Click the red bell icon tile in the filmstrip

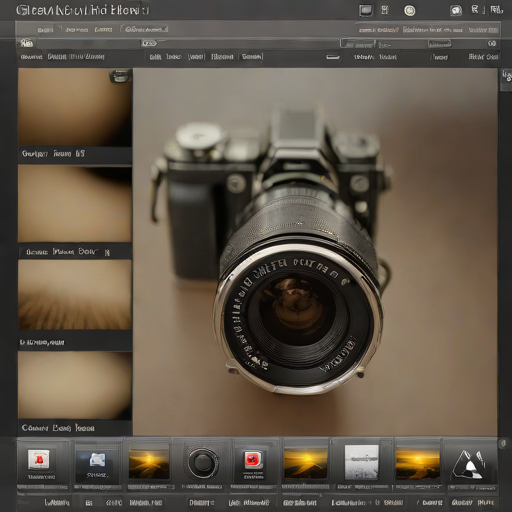click(x=39, y=459)
